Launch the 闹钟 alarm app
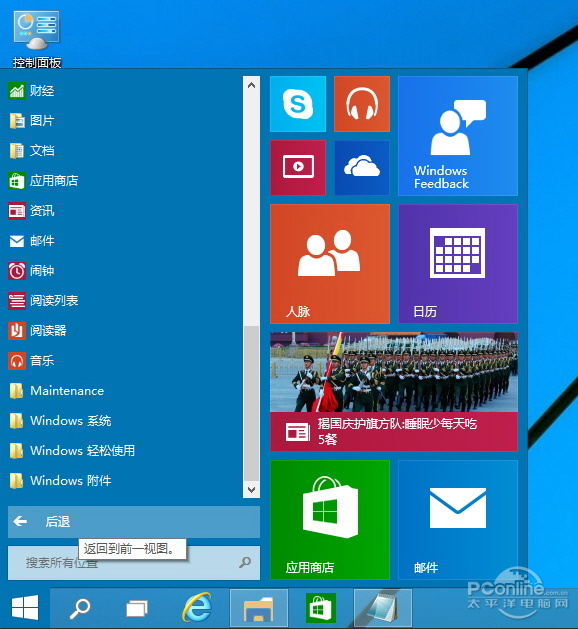 [31, 271]
